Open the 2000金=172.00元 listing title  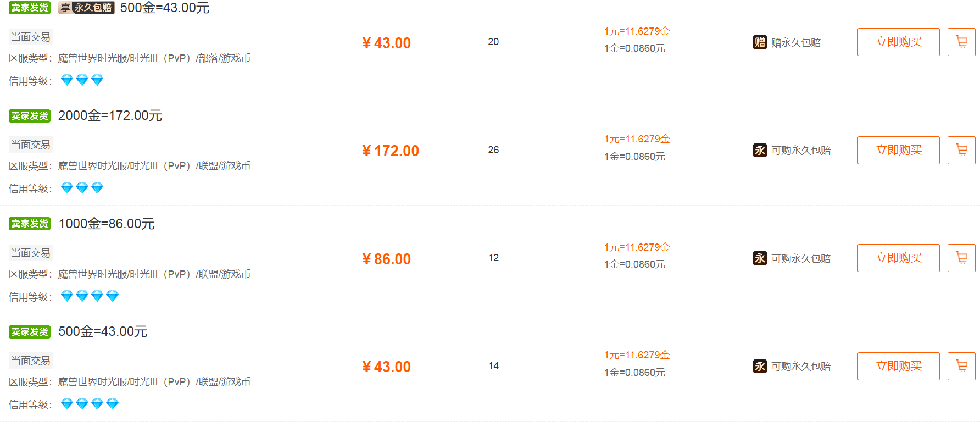[110, 115]
